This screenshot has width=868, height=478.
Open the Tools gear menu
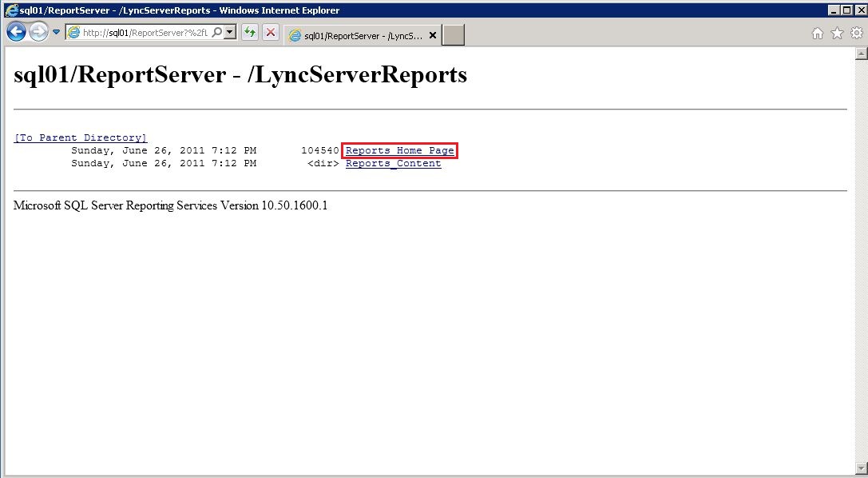click(x=857, y=34)
